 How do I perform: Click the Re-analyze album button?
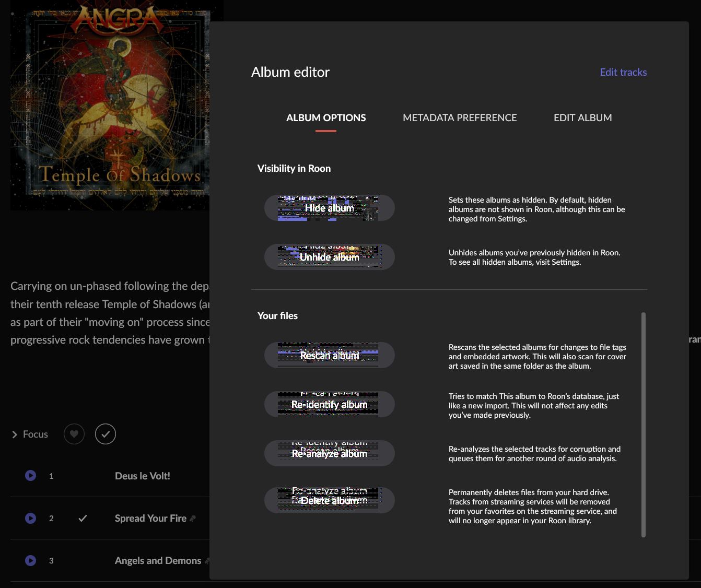330,453
